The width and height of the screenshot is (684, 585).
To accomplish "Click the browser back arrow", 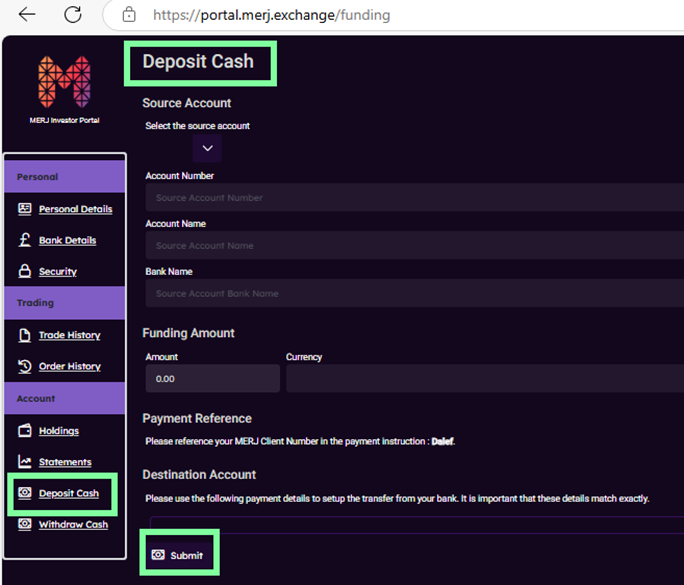I will click(27, 15).
